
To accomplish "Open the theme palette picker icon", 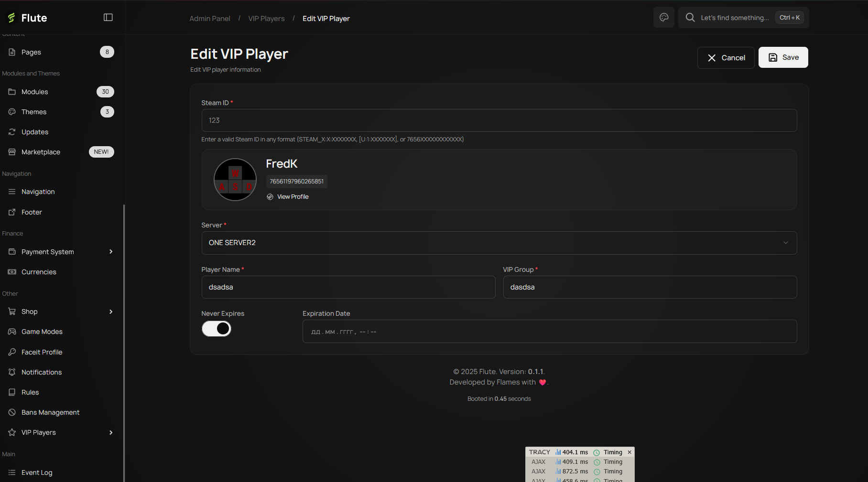I will pos(664,17).
